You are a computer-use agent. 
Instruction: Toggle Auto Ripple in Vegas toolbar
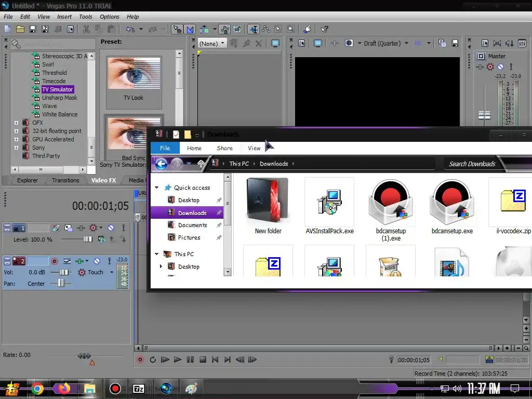pos(204,29)
